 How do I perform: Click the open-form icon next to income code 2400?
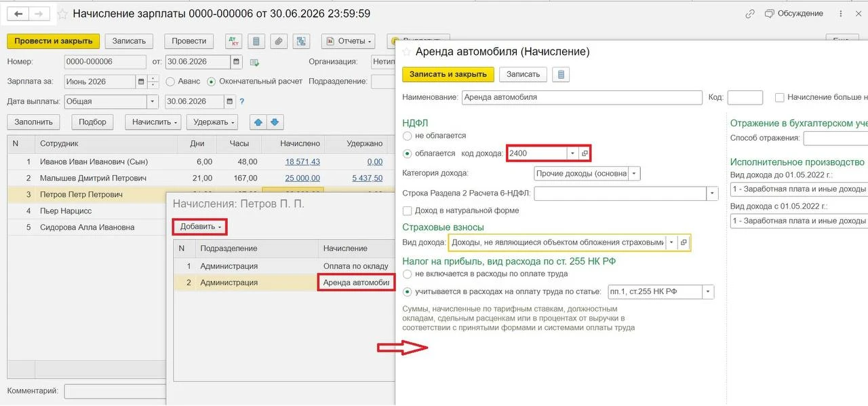pyautogui.click(x=585, y=153)
